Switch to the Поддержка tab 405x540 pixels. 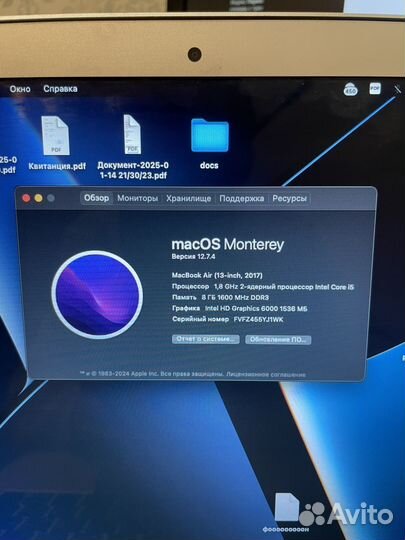[241, 198]
